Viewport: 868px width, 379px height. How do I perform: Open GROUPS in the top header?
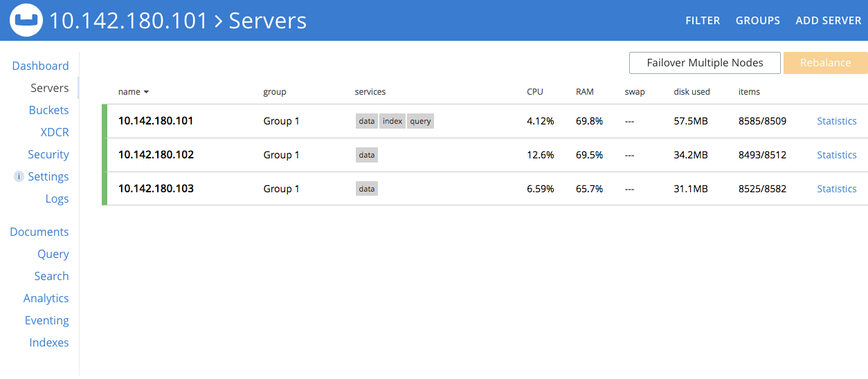click(x=757, y=21)
